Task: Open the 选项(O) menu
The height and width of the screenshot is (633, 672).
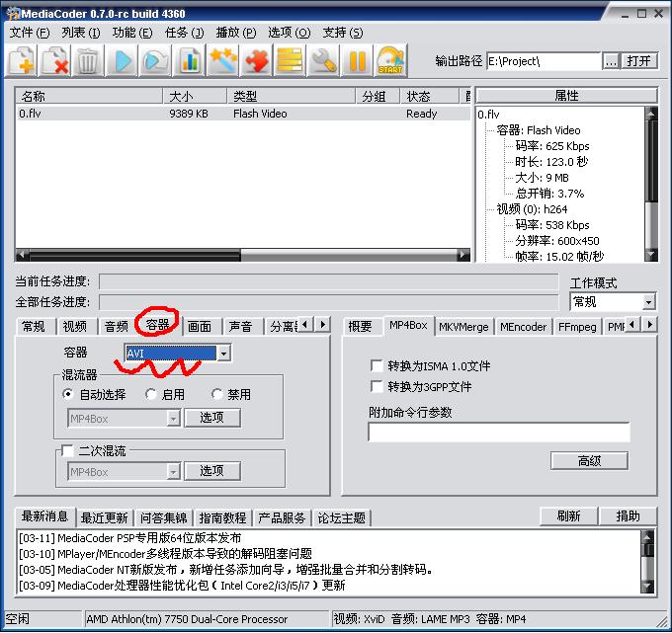Action: point(290,33)
